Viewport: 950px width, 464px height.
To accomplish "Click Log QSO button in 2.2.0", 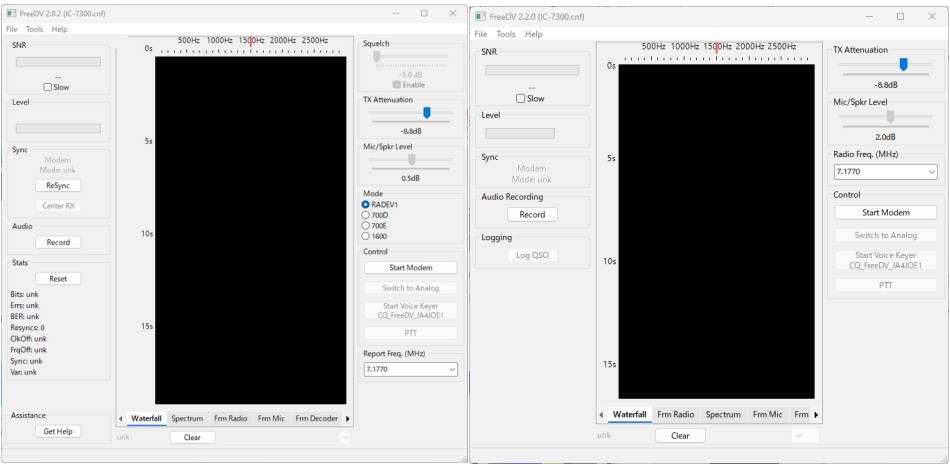I will 532,255.
